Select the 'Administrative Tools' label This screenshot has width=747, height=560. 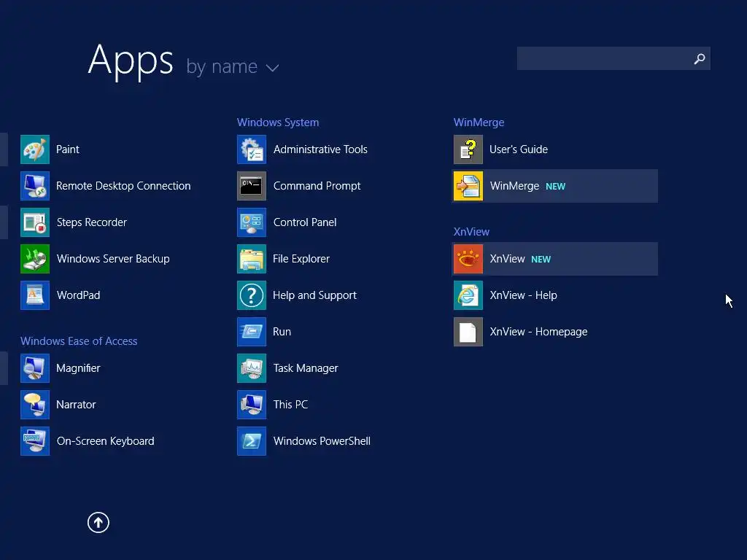[x=320, y=149]
